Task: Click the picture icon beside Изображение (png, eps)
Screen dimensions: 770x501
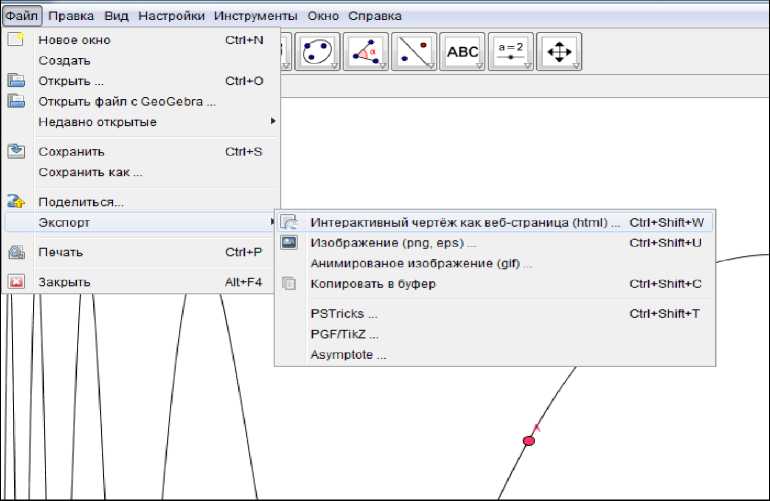Action: pyautogui.click(x=289, y=243)
